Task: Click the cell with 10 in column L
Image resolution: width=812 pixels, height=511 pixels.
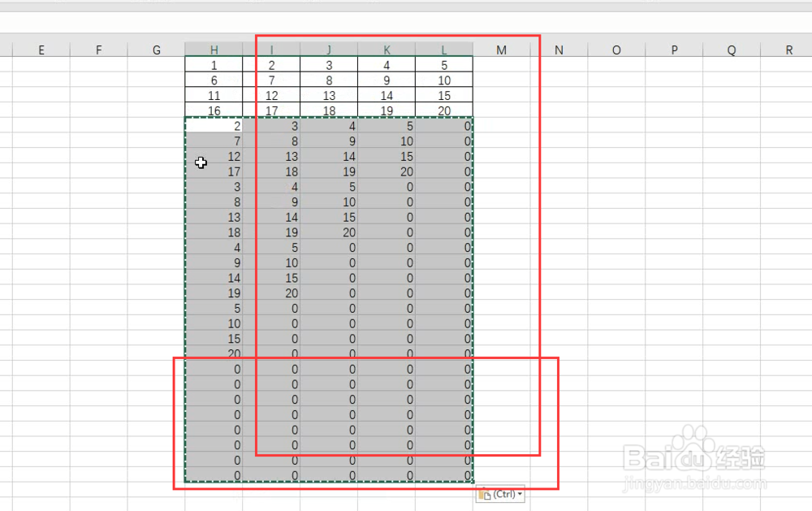Action: point(444,80)
